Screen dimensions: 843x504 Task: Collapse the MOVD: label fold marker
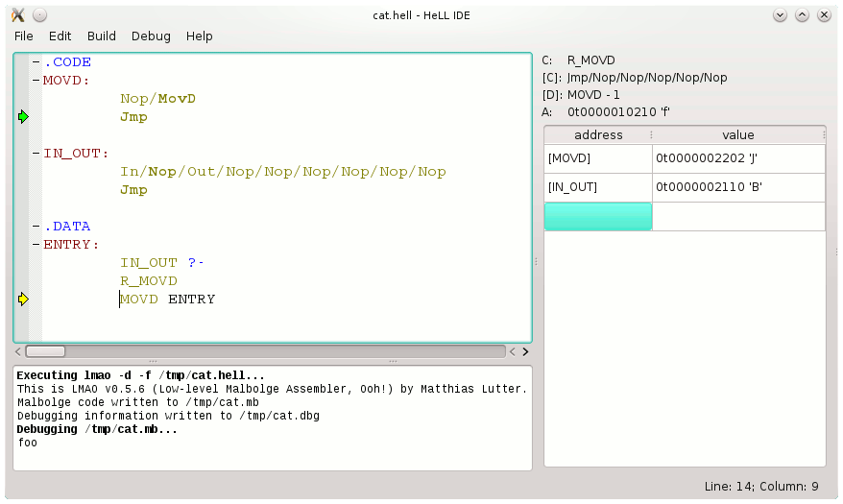pyautogui.click(x=36, y=80)
